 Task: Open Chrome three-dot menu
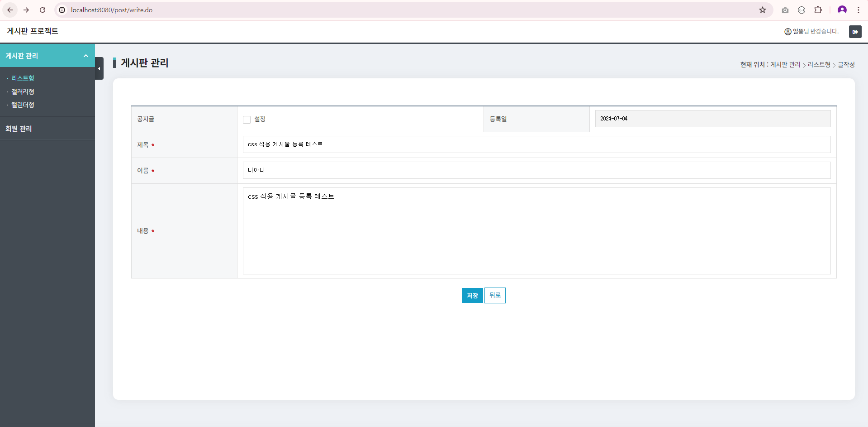(x=859, y=10)
